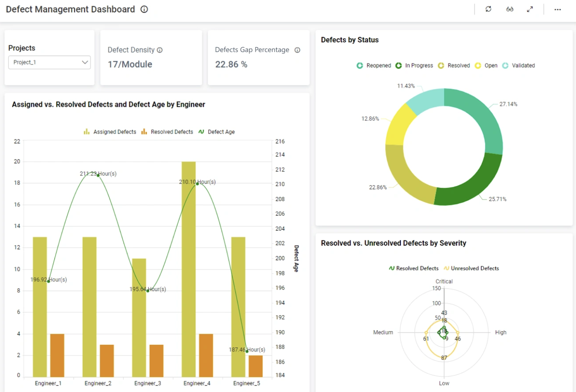Open dashboard preview mode with the glasses icon

[510, 9]
